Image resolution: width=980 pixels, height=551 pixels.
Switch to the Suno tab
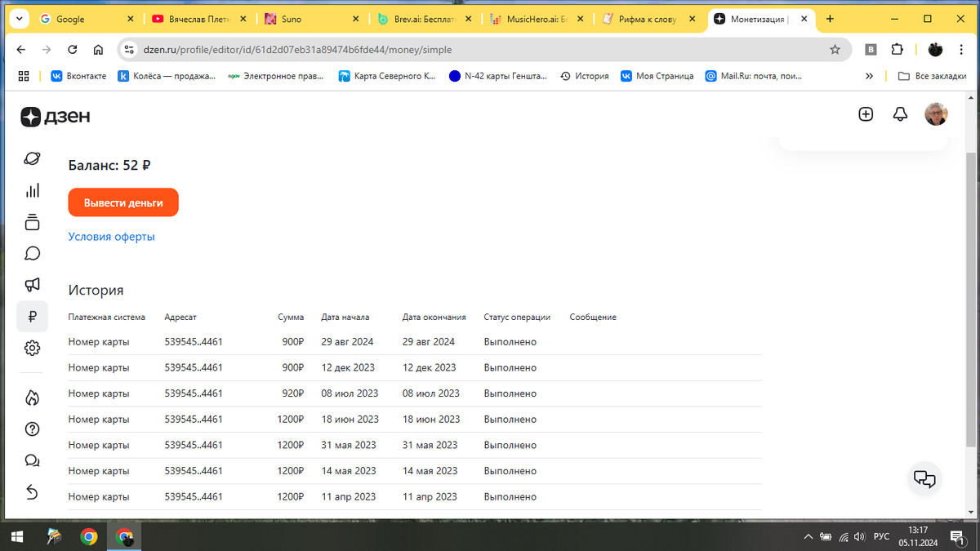[x=310, y=19]
